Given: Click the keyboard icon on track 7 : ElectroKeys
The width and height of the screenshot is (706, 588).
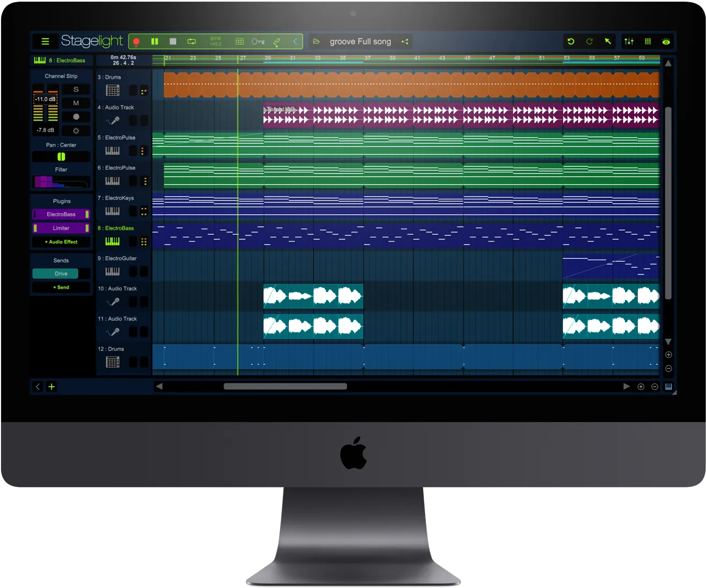Looking at the screenshot, I should pos(113,211).
